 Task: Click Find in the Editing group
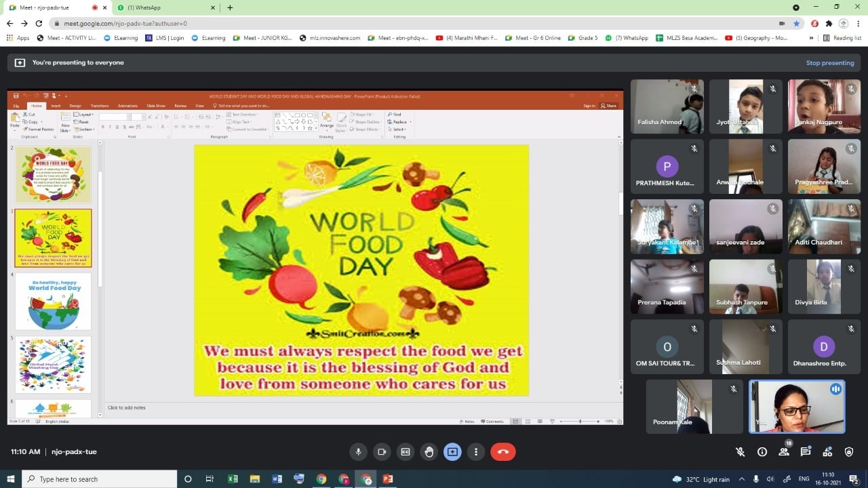pyautogui.click(x=395, y=115)
